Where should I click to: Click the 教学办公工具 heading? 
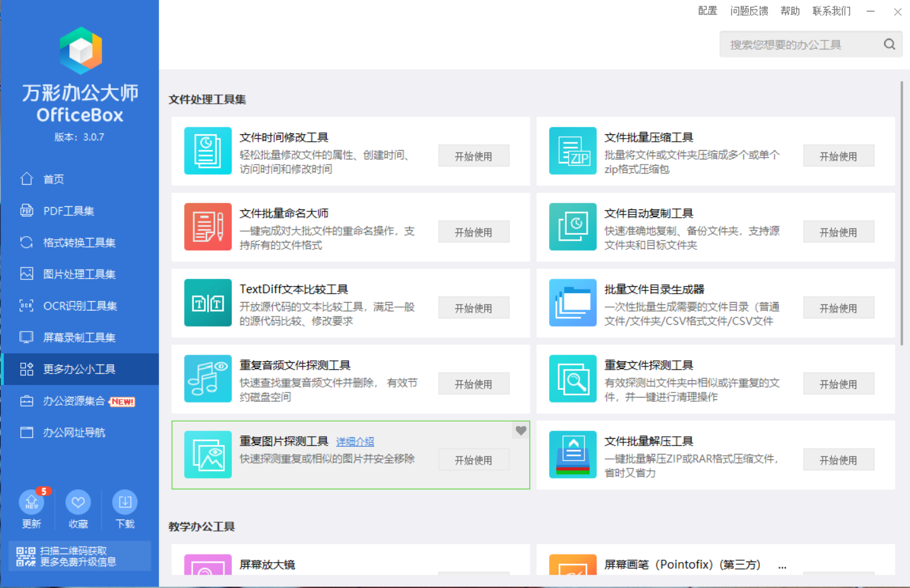[201, 527]
